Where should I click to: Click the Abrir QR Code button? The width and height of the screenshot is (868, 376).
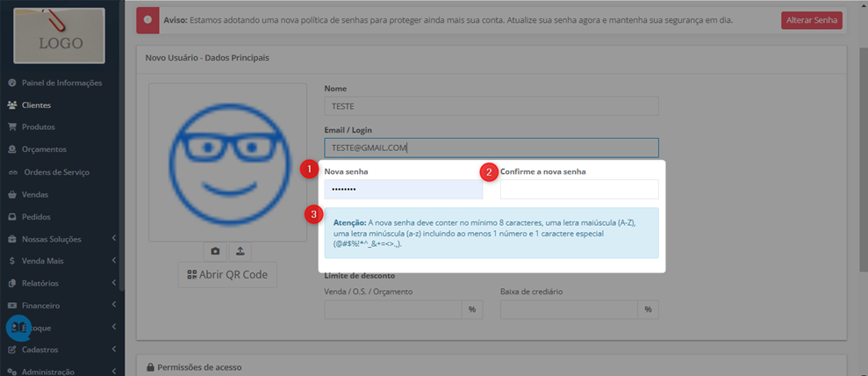(227, 275)
